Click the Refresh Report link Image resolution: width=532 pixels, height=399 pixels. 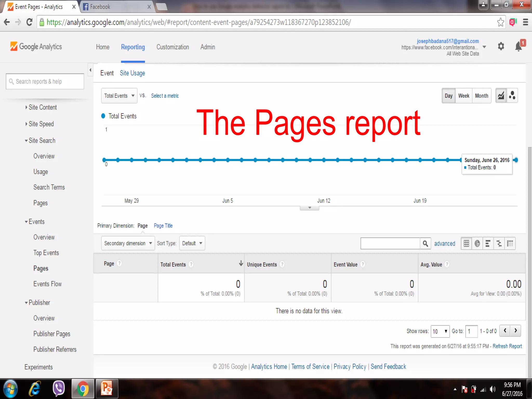tap(507, 346)
